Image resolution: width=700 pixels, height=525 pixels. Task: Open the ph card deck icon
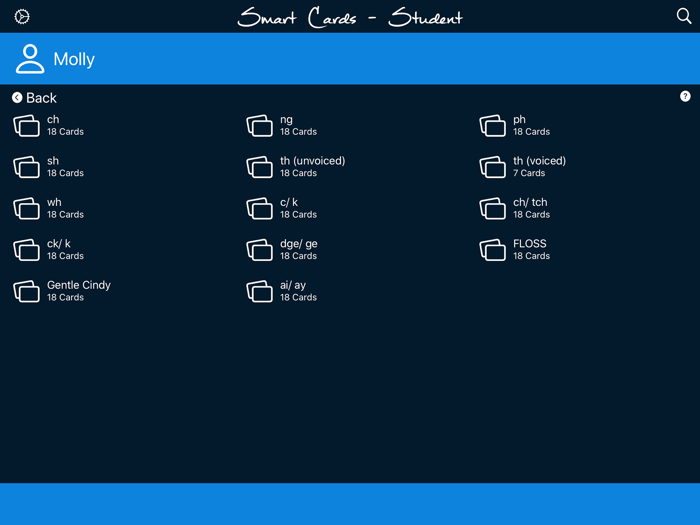coord(492,125)
